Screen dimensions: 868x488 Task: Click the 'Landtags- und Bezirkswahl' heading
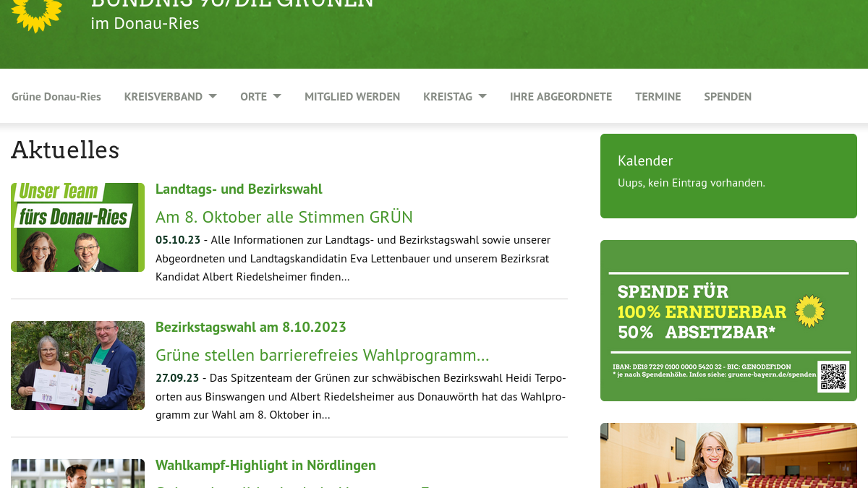coord(239,189)
